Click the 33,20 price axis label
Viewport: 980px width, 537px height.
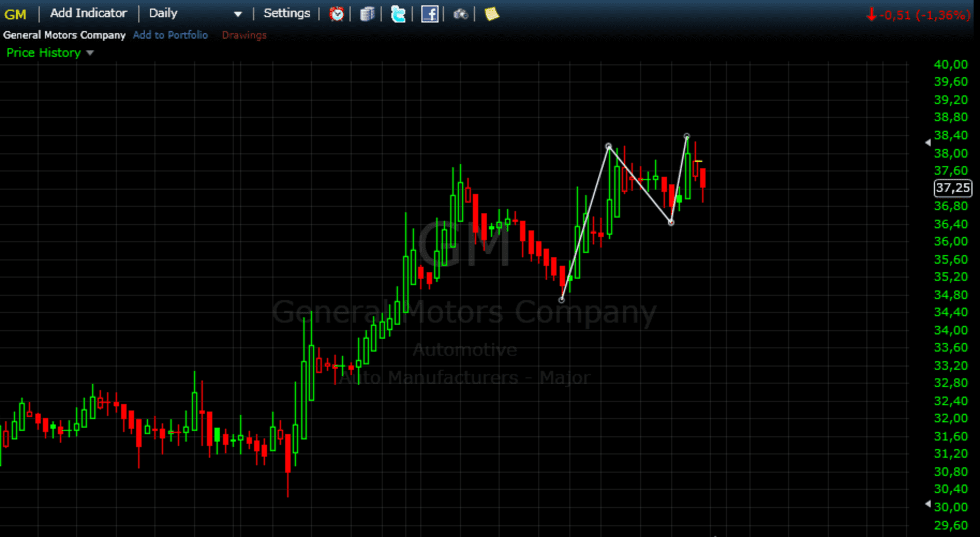[x=951, y=366]
